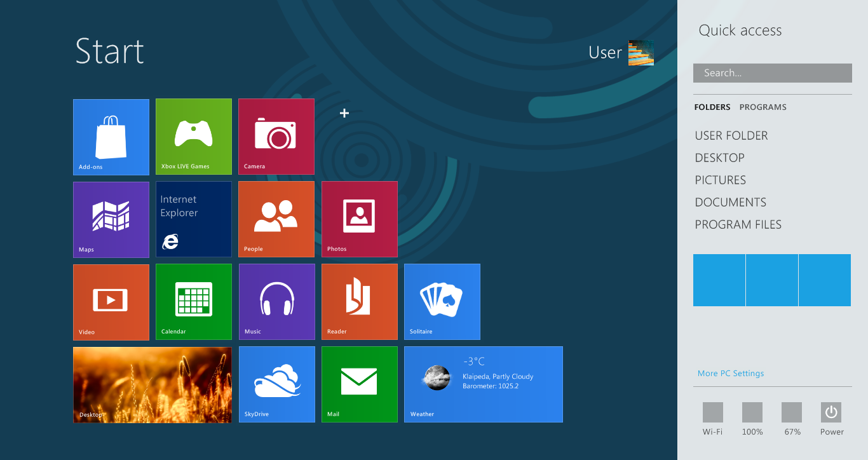The image size is (868, 460).
Task: Open the Photos tile
Action: click(360, 219)
